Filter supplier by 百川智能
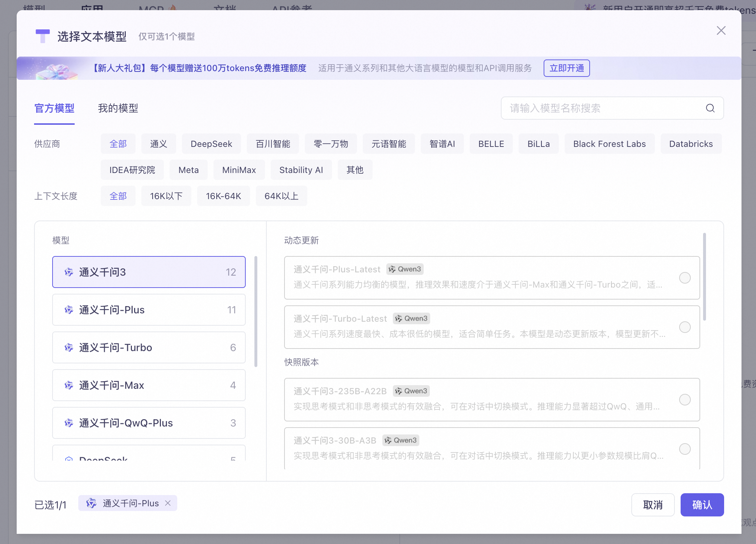The image size is (756, 544). coord(273,144)
